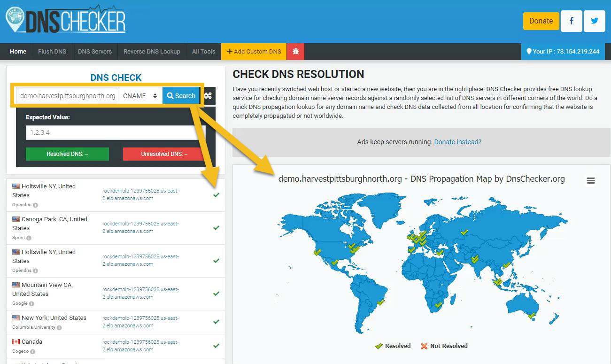Click green checkmark in Mountain View row
Image resolution: width=611 pixels, height=364 pixels.
point(216,294)
